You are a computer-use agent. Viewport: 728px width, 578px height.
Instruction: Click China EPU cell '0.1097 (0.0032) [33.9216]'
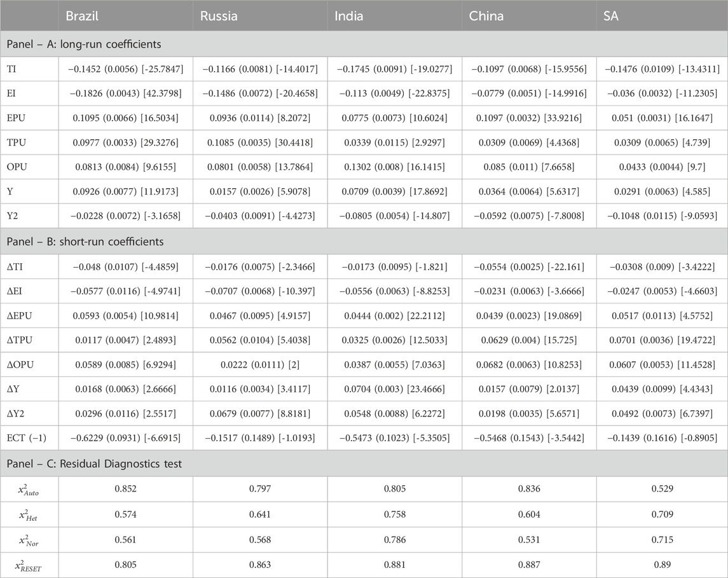[529, 118]
